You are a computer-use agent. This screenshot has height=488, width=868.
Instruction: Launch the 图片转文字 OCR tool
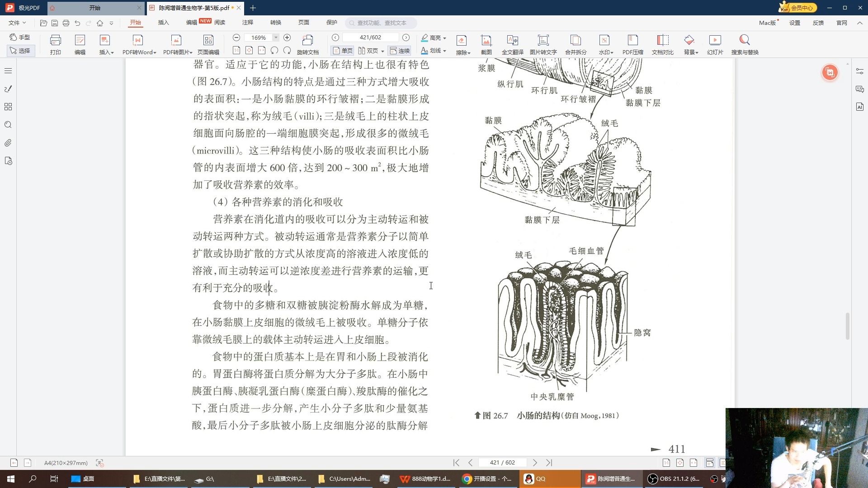click(x=543, y=44)
